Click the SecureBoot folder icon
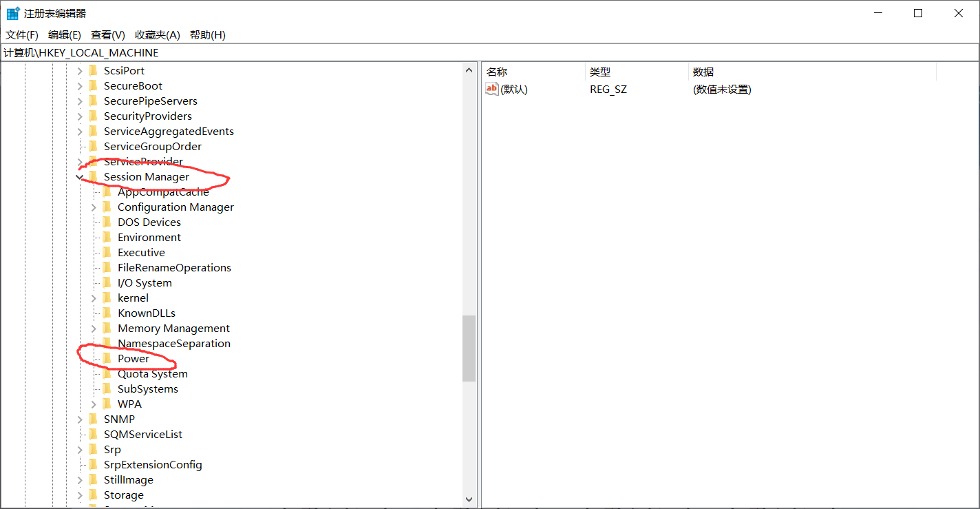Image resolution: width=980 pixels, height=509 pixels. coord(93,85)
